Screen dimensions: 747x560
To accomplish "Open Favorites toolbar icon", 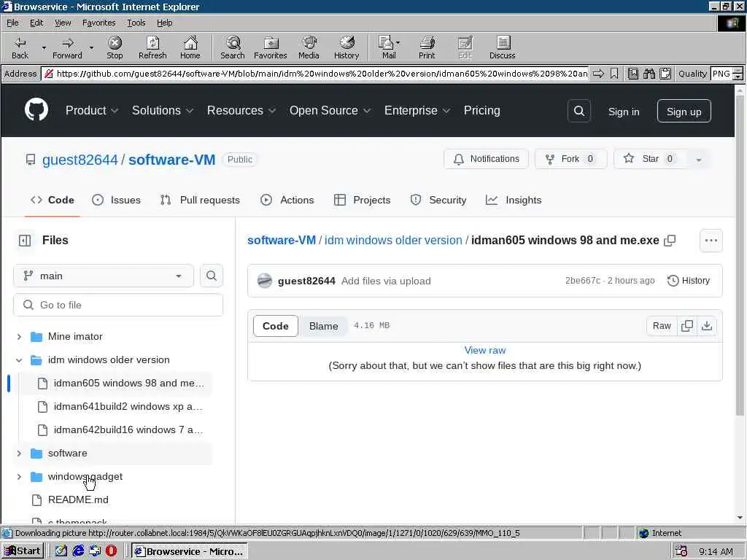I will point(271,47).
